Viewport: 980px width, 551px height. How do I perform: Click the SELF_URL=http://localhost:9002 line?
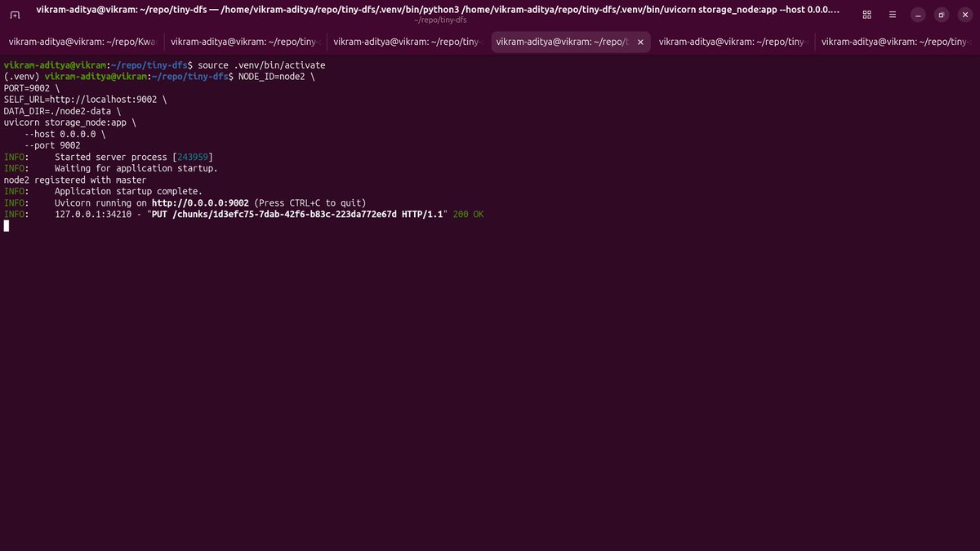coord(85,99)
